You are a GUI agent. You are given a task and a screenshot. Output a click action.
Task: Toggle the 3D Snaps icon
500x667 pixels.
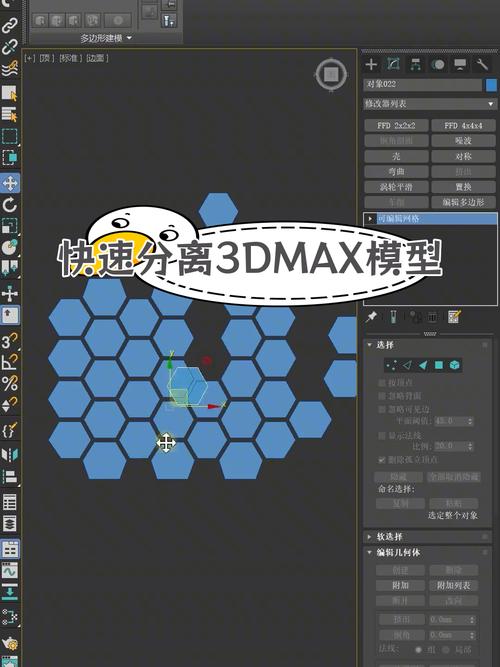(9, 341)
